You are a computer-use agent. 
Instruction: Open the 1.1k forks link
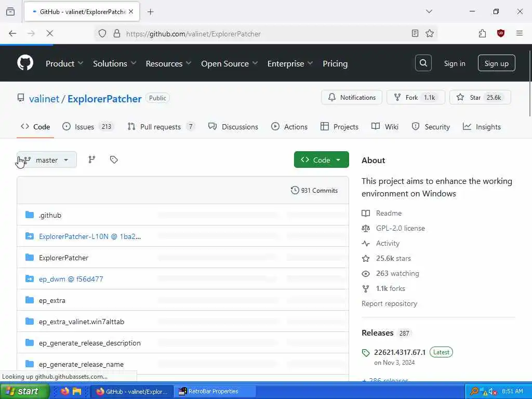click(x=383, y=288)
